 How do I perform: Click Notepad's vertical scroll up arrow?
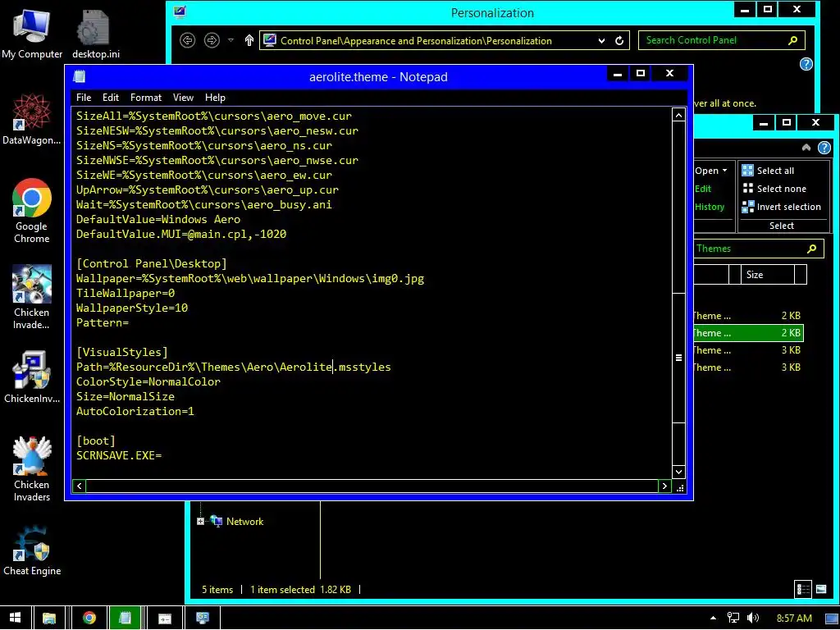point(678,115)
